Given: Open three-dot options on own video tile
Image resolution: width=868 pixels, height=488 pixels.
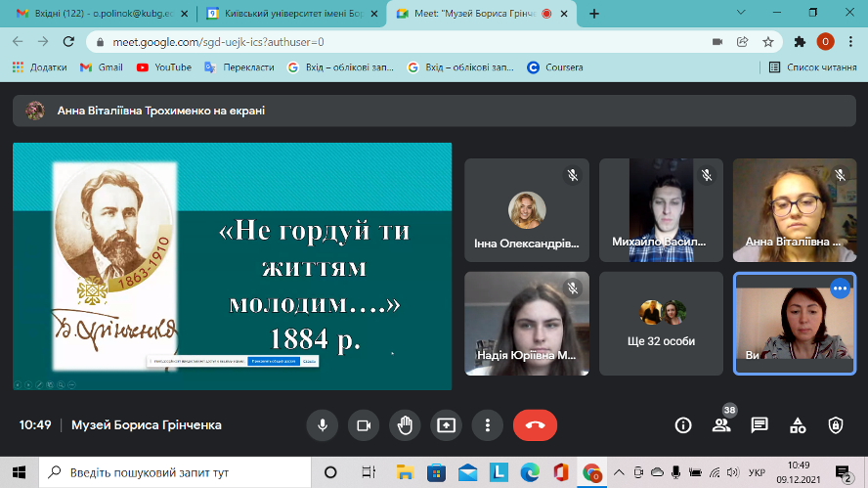Looking at the screenshot, I should coord(839,288).
